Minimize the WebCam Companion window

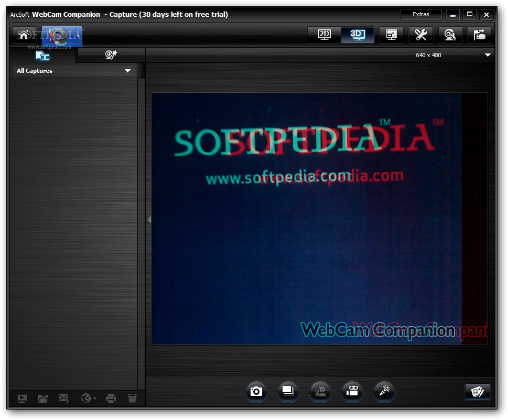[453, 15]
